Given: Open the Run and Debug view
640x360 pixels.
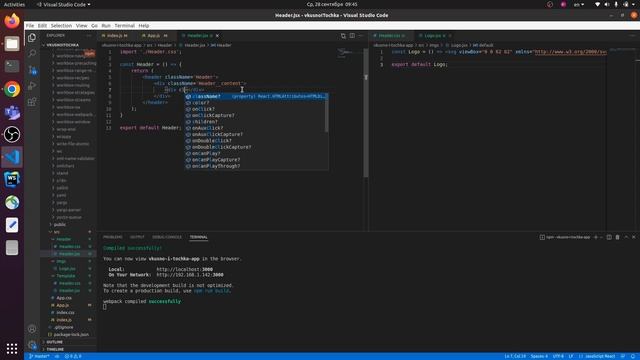Looking at the screenshot, I should (32, 86).
